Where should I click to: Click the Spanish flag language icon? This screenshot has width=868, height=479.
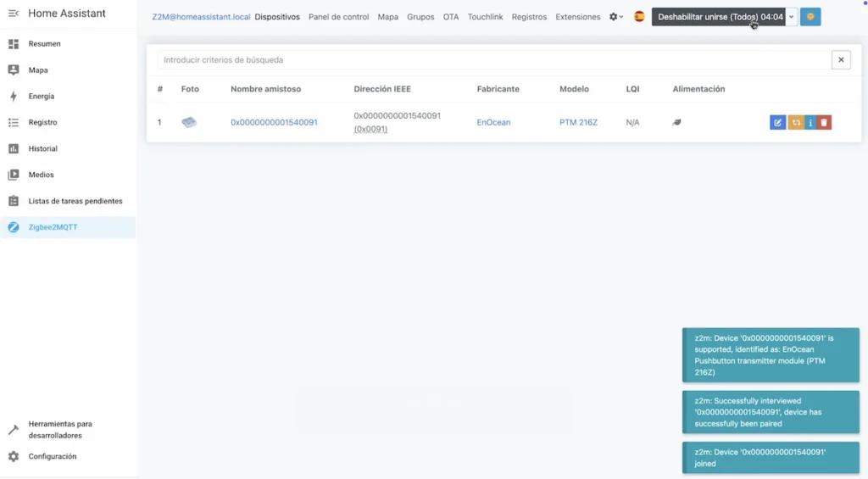639,17
